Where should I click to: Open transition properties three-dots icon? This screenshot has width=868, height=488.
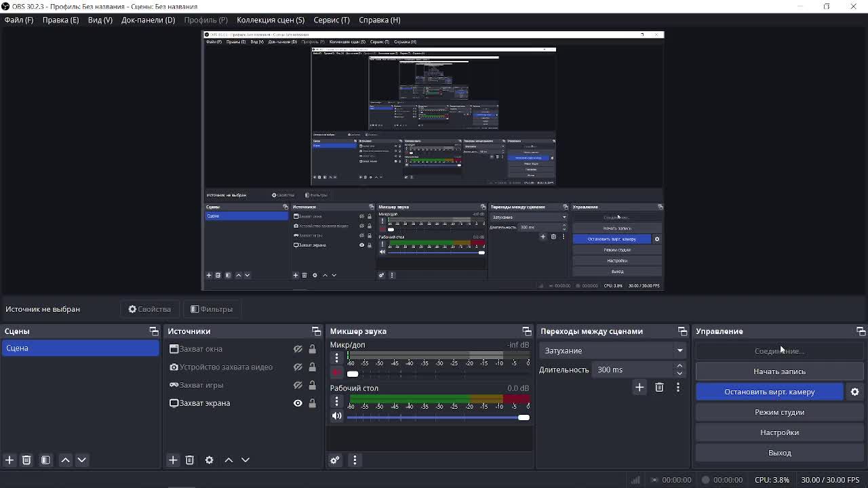(678, 387)
